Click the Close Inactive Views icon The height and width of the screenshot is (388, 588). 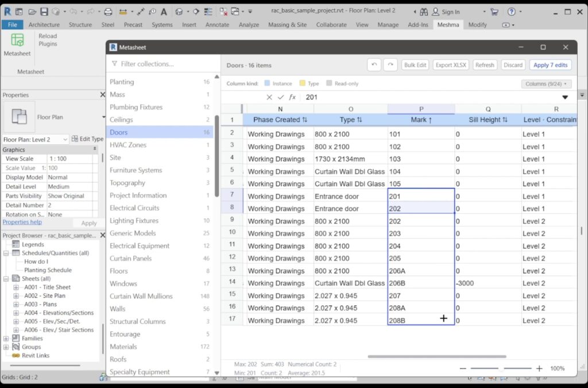click(x=223, y=11)
